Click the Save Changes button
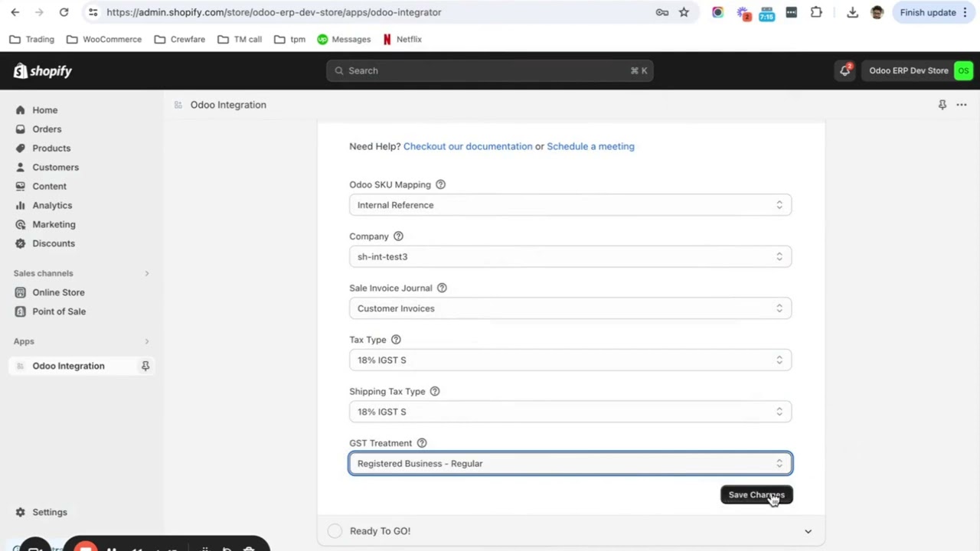The width and height of the screenshot is (980, 551). pyautogui.click(x=756, y=495)
